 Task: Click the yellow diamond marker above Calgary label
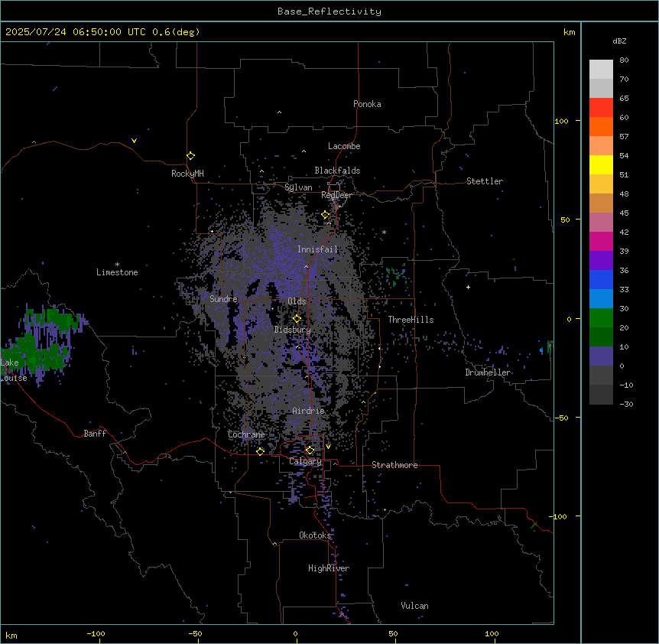pyautogui.click(x=310, y=450)
